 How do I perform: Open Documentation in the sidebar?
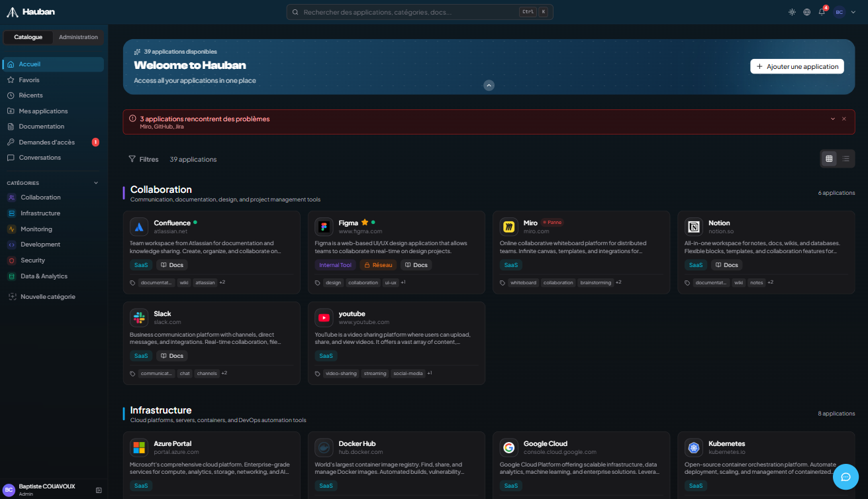(x=53, y=127)
